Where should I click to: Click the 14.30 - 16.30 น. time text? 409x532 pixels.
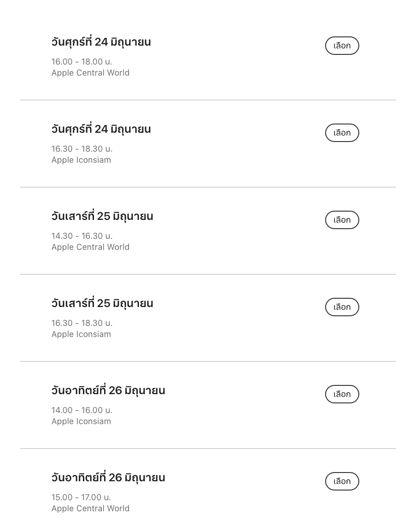pyautogui.click(x=82, y=236)
